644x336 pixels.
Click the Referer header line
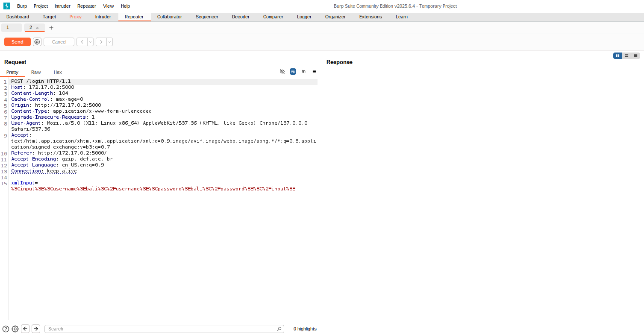point(59,153)
